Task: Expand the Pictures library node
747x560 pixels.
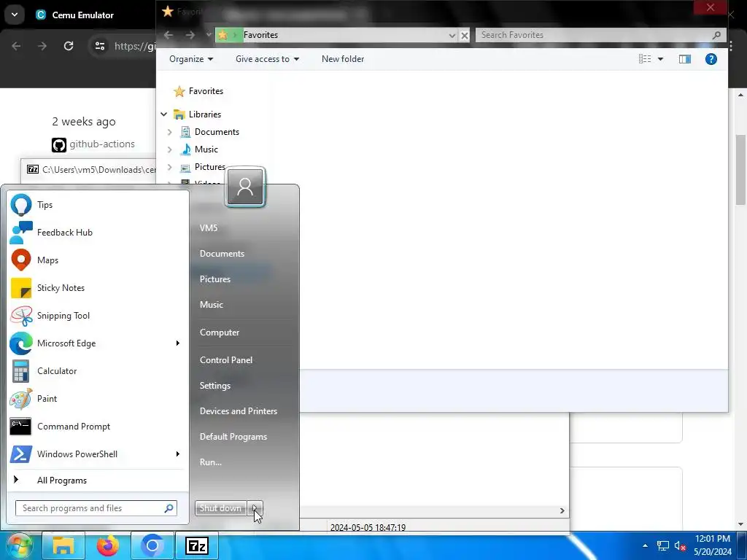Action: pos(169,167)
